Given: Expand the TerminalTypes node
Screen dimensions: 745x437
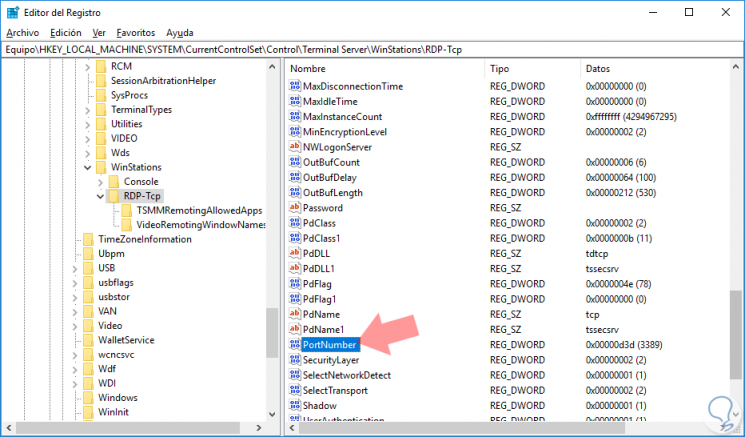Looking at the screenshot, I should 87,110.
